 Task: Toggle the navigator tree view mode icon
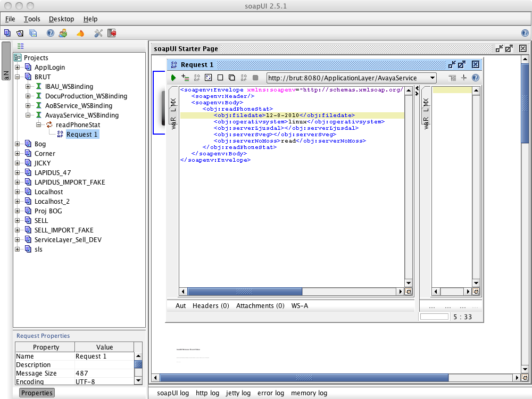click(x=20, y=46)
